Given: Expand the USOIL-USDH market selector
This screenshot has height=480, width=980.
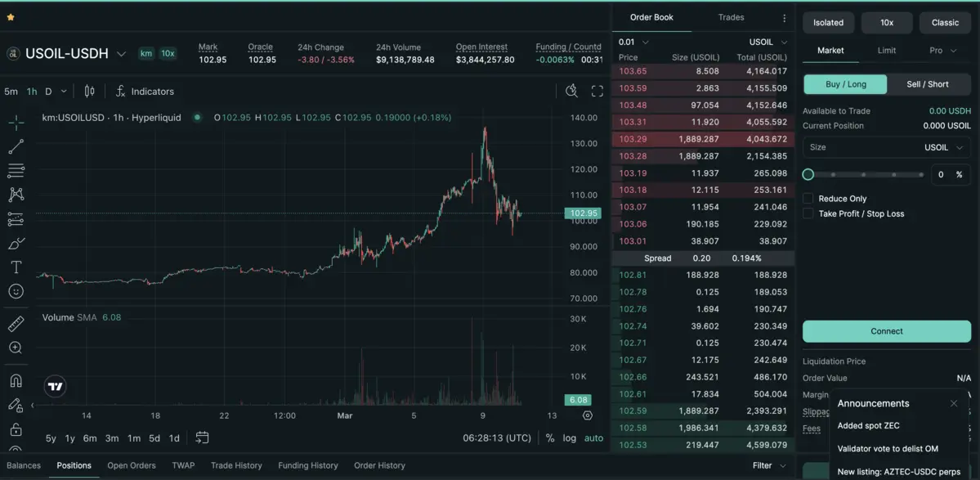Looking at the screenshot, I should [x=121, y=54].
